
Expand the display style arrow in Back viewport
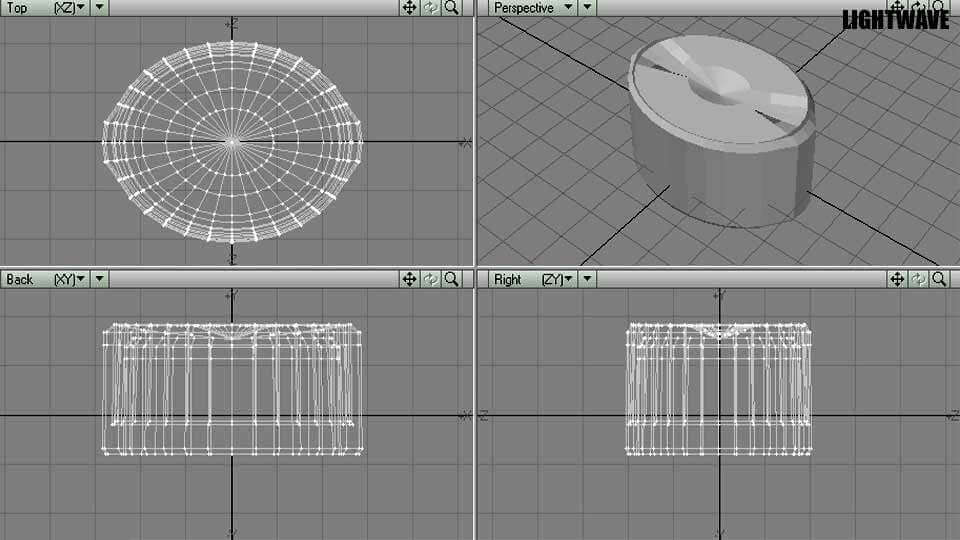click(x=100, y=279)
